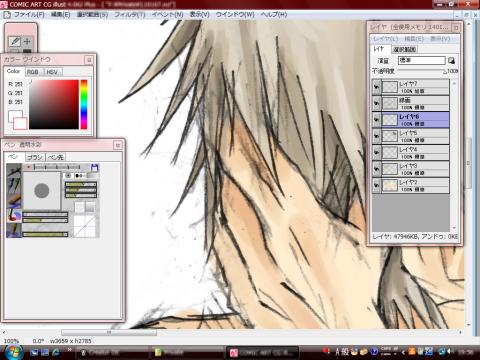Switch to COMIC ART CG taskbar button
This screenshot has height=360, width=480.
(x=263, y=352)
